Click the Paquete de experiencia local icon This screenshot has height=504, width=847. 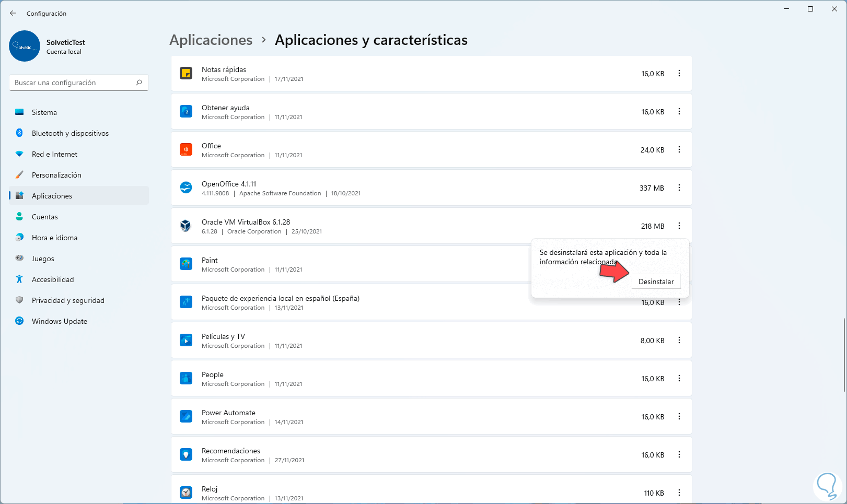186,302
